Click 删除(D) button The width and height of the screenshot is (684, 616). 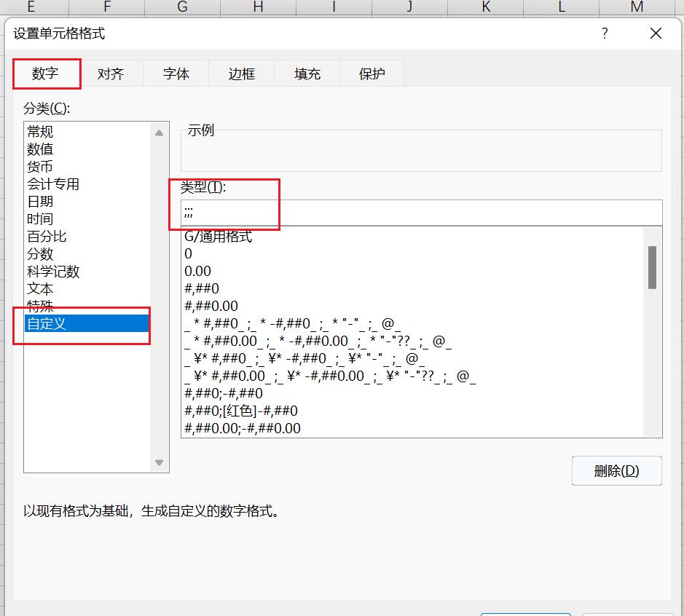pyautogui.click(x=616, y=471)
